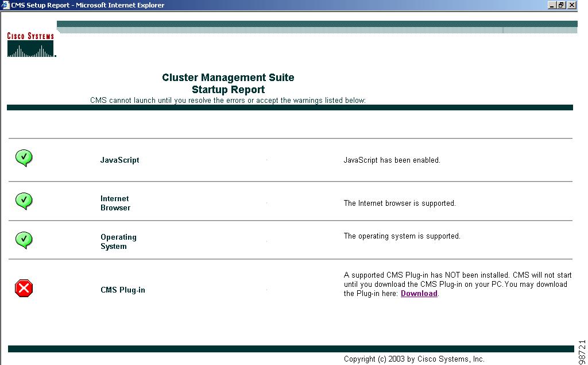This screenshot has height=365, width=588.
Task: Click the Internet Explorer icon in title bar
Action: click(5, 5)
